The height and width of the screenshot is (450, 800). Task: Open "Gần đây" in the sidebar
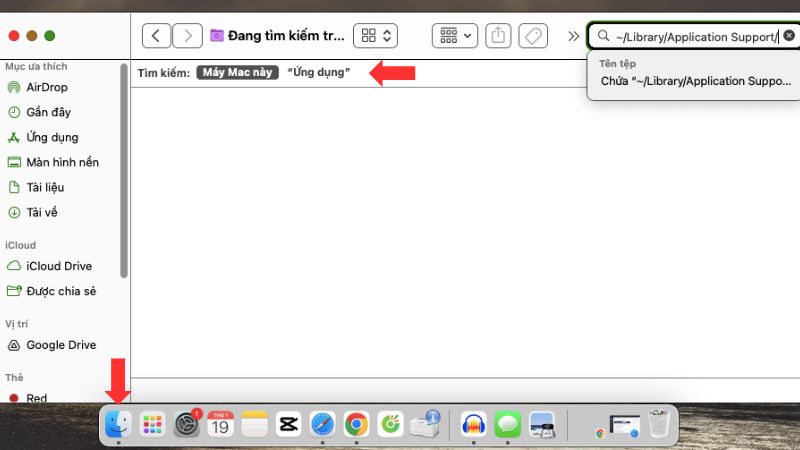click(48, 112)
